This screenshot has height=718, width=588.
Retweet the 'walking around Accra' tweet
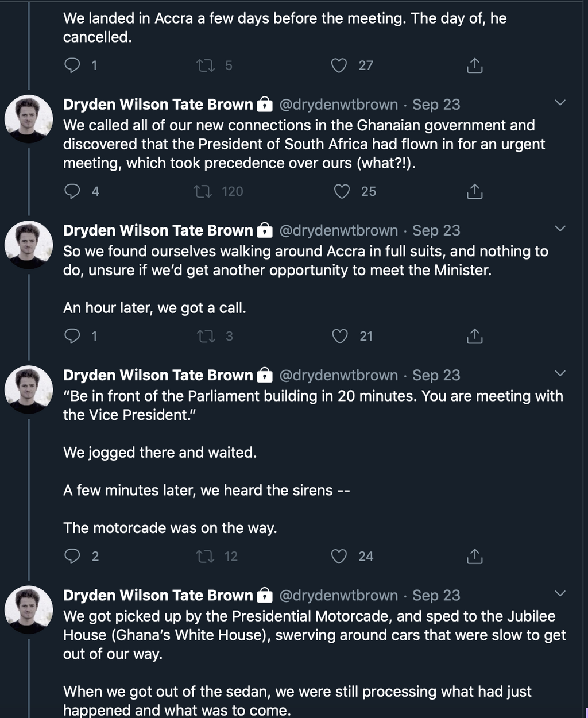click(206, 336)
